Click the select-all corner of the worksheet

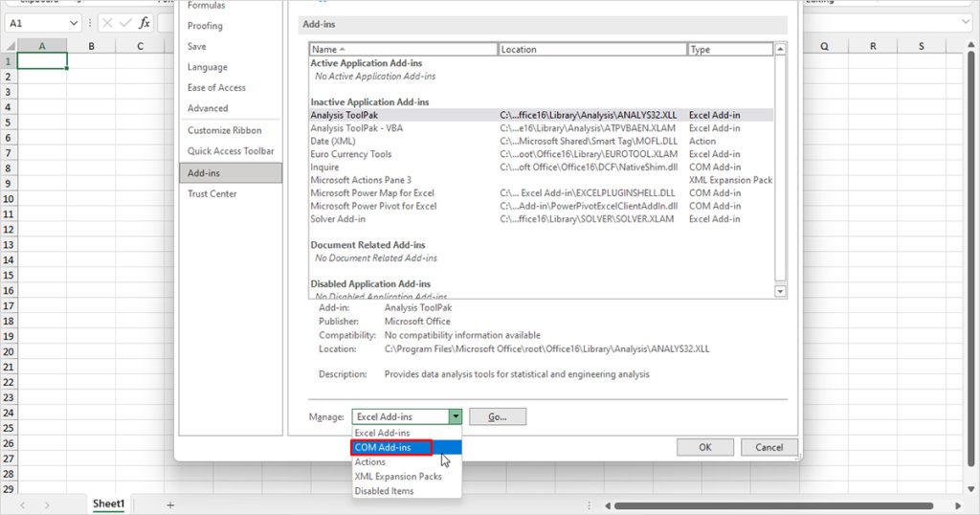9,46
